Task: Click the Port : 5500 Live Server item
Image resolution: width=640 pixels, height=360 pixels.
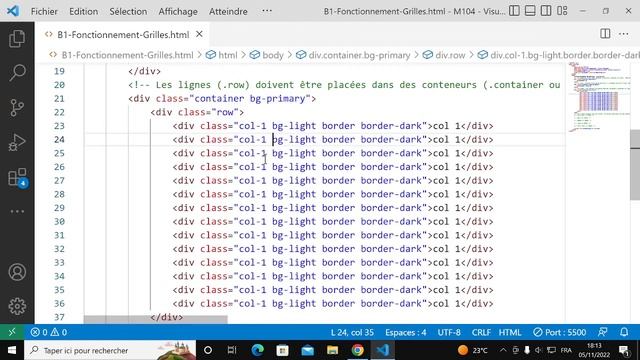Action: 560,332
